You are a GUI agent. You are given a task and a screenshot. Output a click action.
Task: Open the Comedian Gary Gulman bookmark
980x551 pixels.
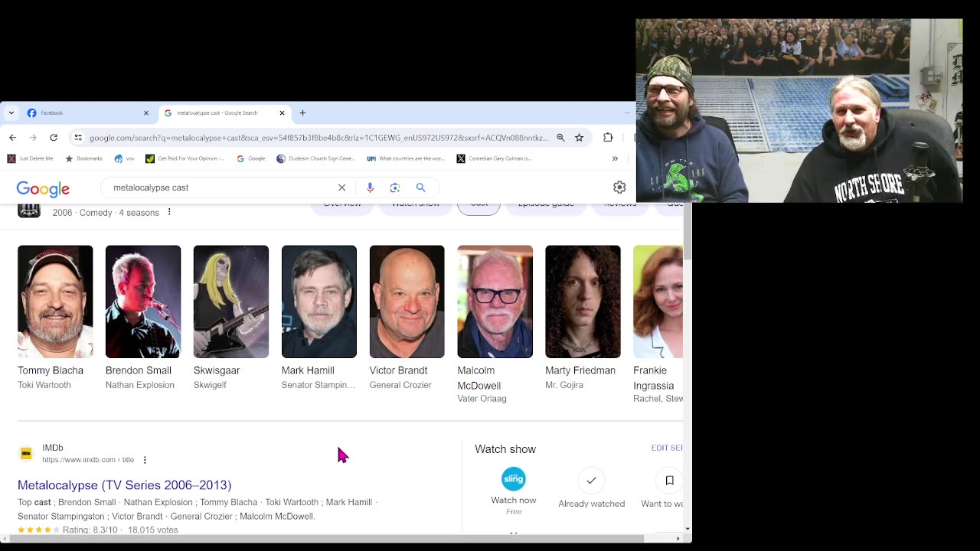point(494,158)
